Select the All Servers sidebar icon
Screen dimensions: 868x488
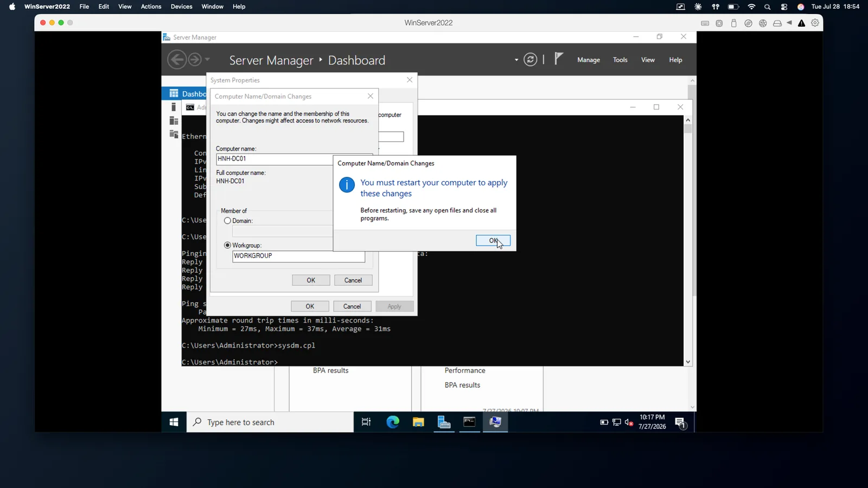174,120
